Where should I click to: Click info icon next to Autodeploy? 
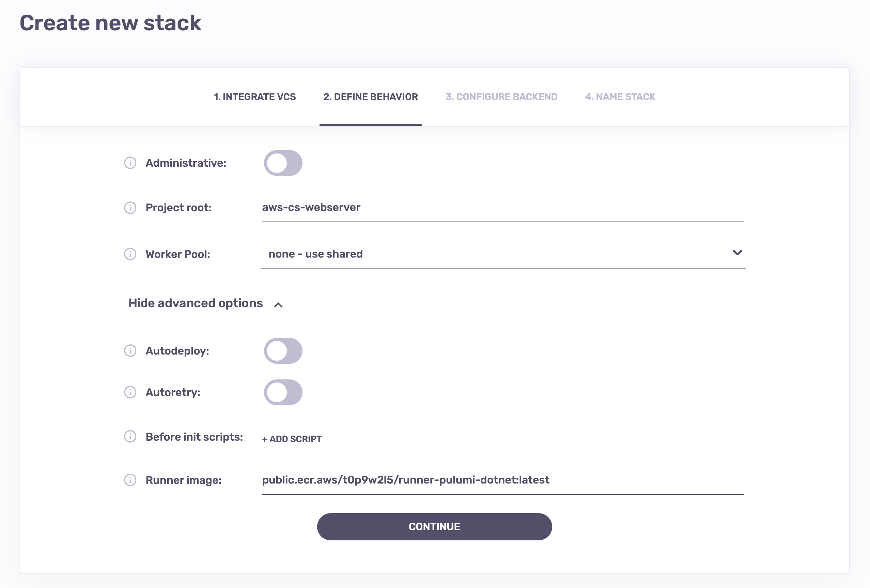point(130,351)
